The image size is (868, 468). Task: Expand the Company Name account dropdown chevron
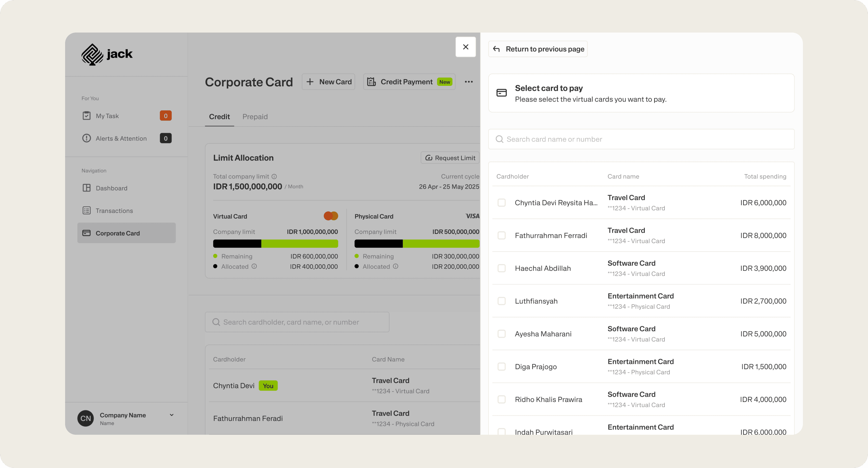click(171, 415)
